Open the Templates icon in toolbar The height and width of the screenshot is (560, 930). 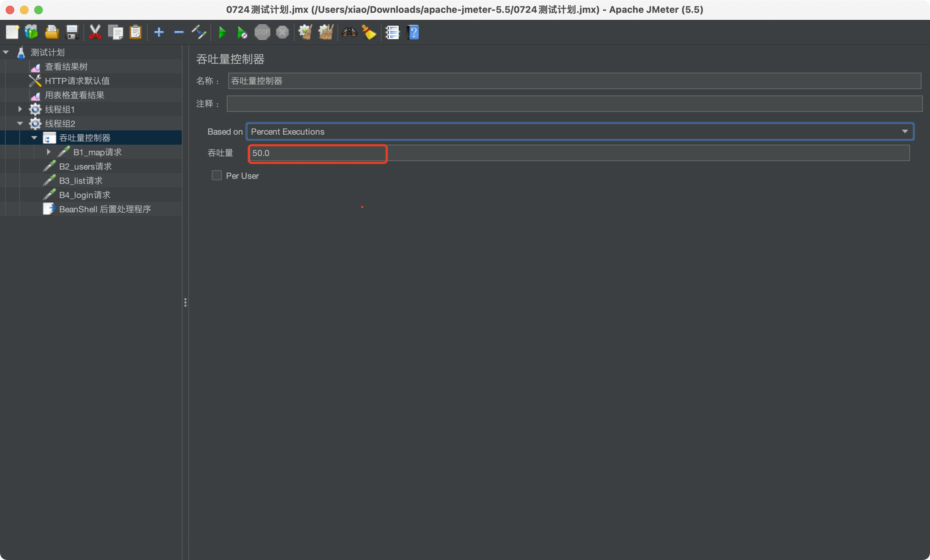(x=31, y=32)
